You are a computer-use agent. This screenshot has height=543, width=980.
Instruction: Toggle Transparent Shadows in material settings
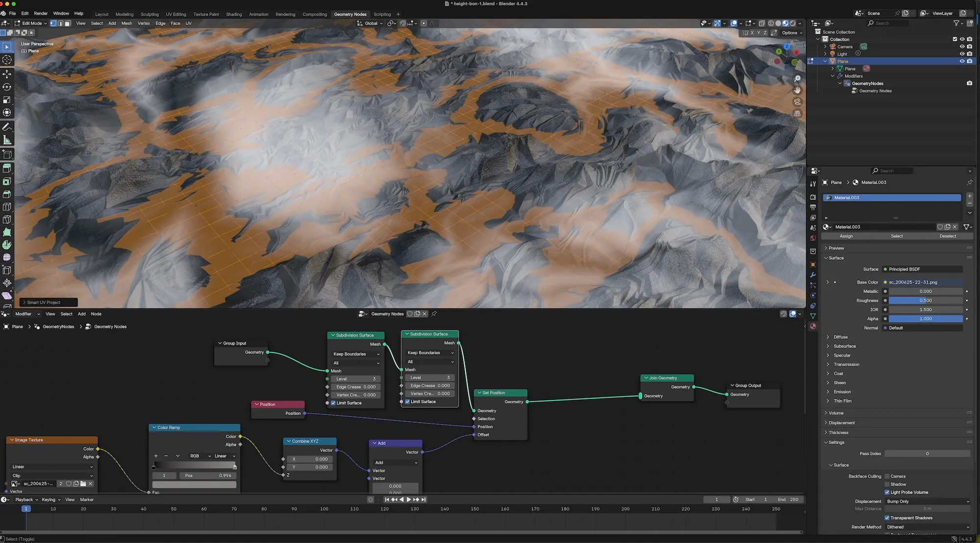[887, 518]
